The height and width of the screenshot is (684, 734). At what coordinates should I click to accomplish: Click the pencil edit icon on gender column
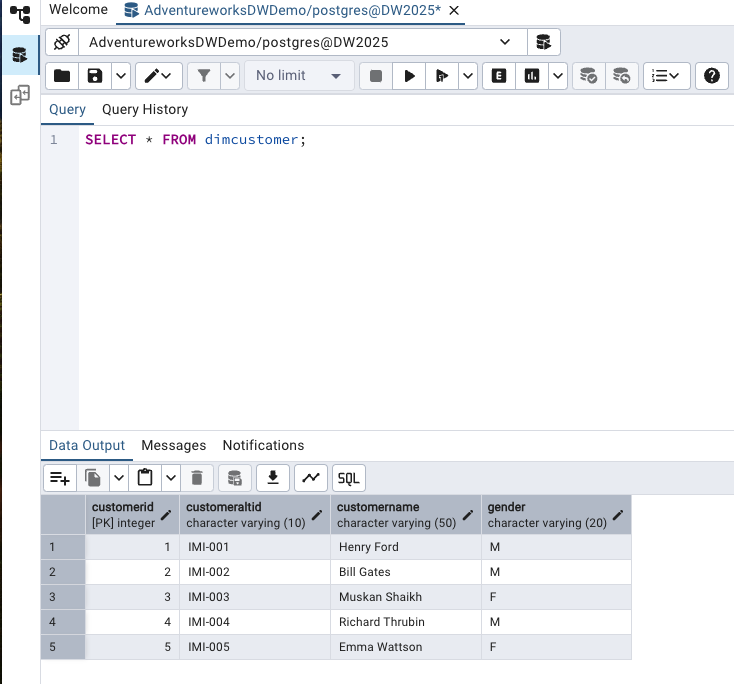point(618,515)
